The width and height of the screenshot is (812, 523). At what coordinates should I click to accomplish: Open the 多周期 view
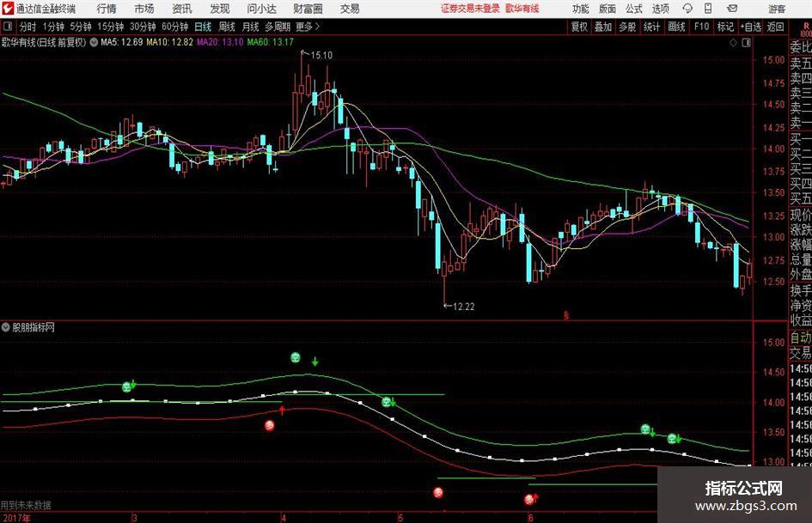click(278, 27)
